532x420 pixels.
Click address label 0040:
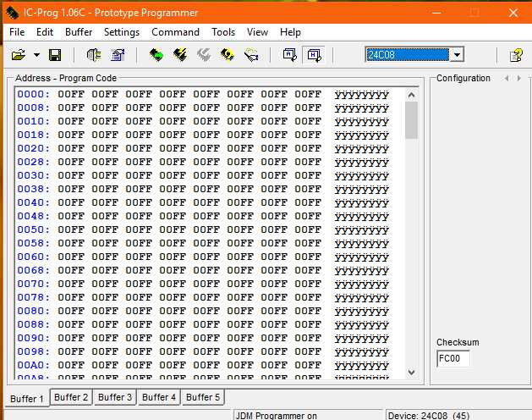pos(33,202)
